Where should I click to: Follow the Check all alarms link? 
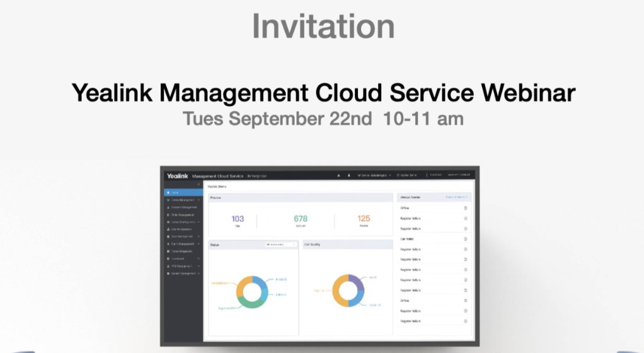[x=456, y=197]
